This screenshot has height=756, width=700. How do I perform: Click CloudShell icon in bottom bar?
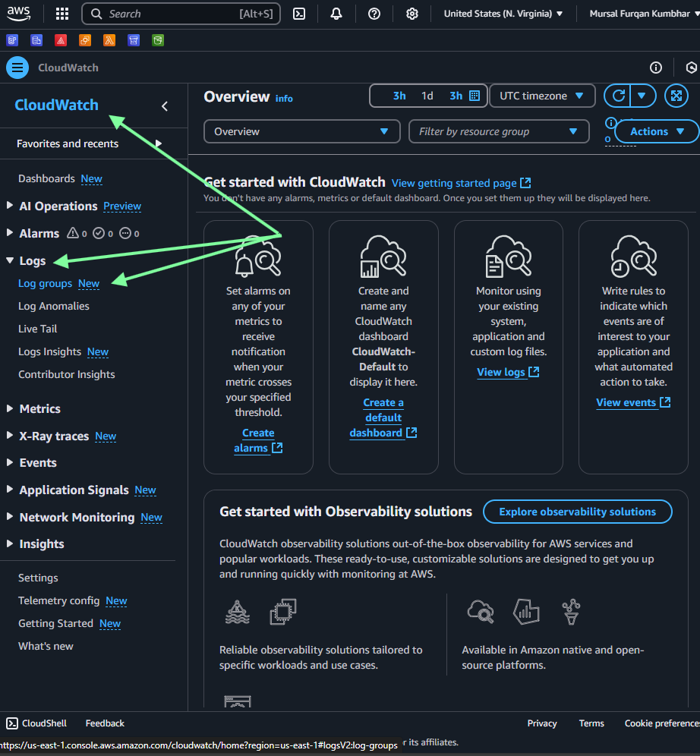tap(12, 723)
